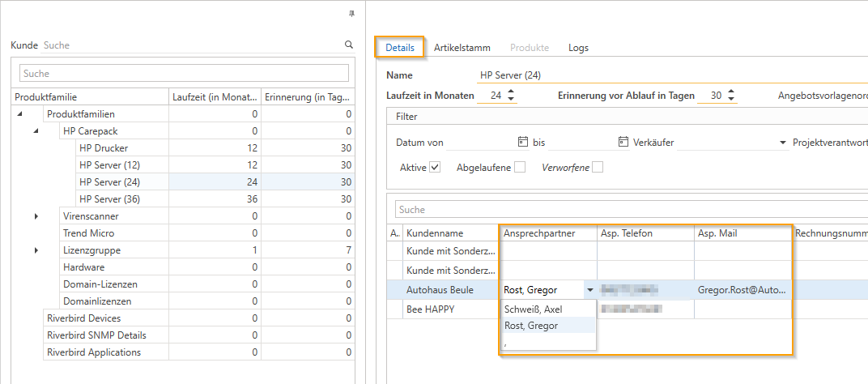The height and width of the screenshot is (384, 868).
Task: Expand the Lizenzgruppe tree node
Action: pyautogui.click(x=36, y=250)
